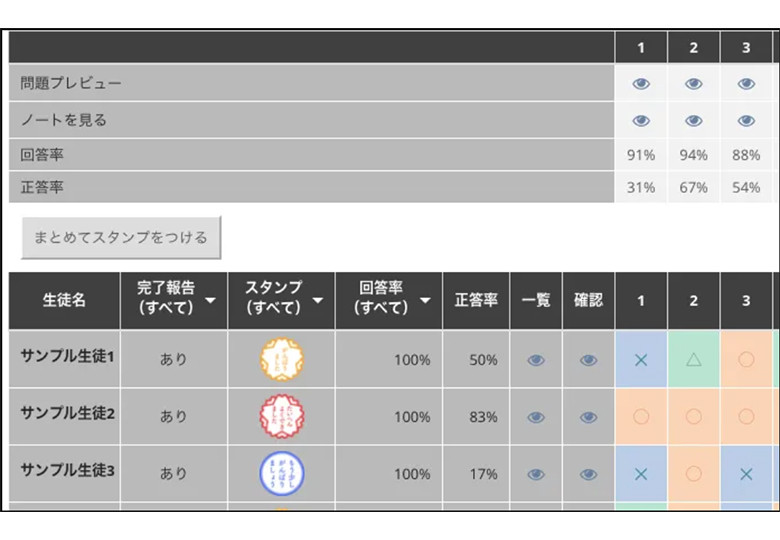This screenshot has width=780, height=540.
Task: Open the 一覧 eye icon for サンプル生徒1
Action: click(536, 360)
